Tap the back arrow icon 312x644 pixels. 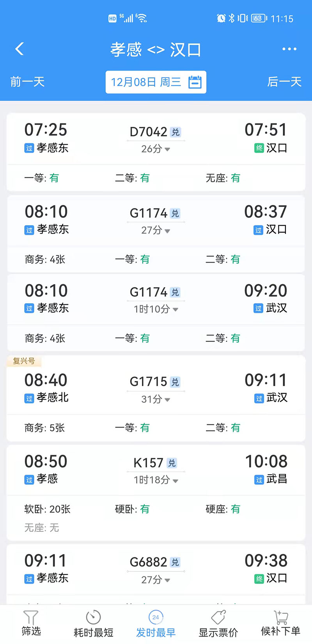19,49
